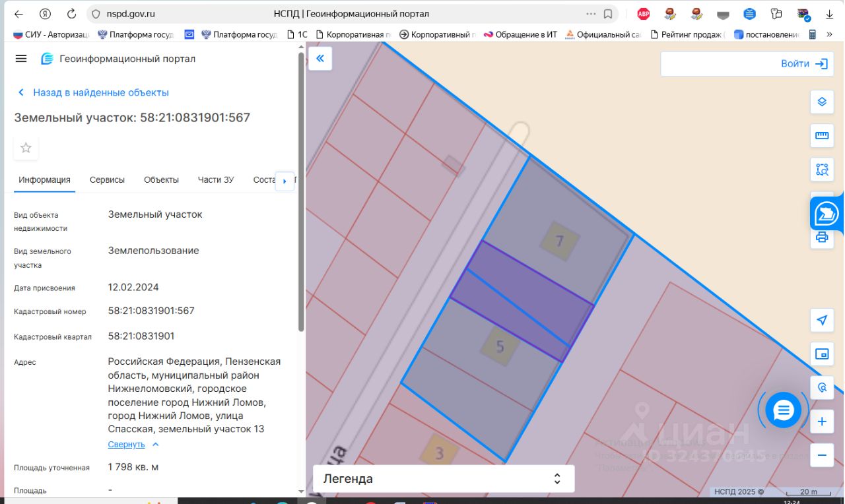This screenshot has height=504, width=845.
Task: Select building number 3 on the map
Action: coord(440,453)
